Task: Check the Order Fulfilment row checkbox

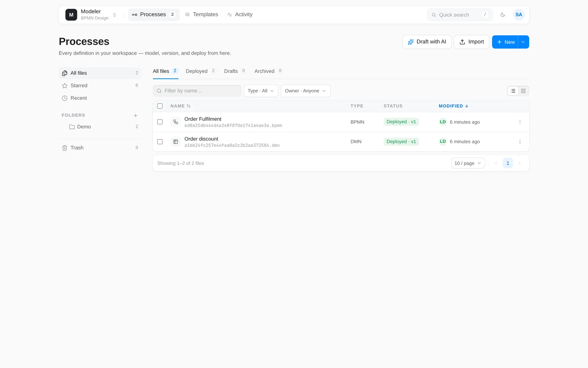Action: 160,122
